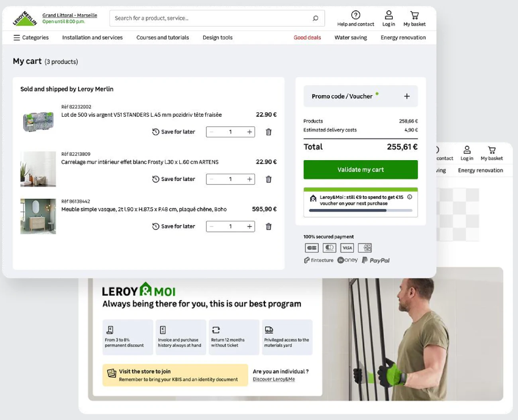Save Carrelage mur item for later

(174, 179)
